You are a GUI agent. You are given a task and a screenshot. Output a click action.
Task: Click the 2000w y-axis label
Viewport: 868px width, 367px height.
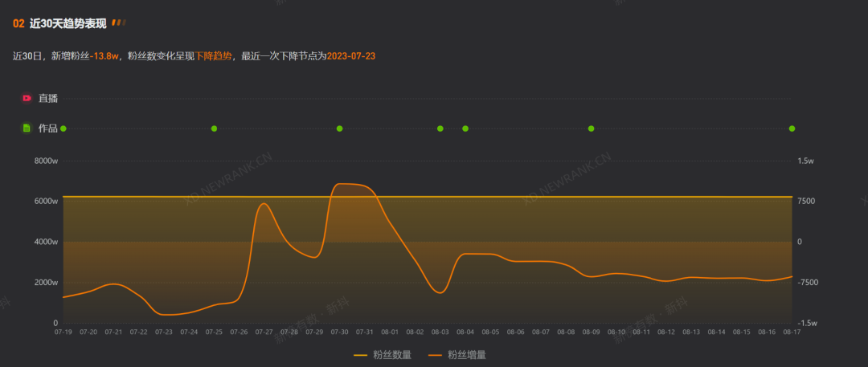pyautogui.click(x=47, y=283)
